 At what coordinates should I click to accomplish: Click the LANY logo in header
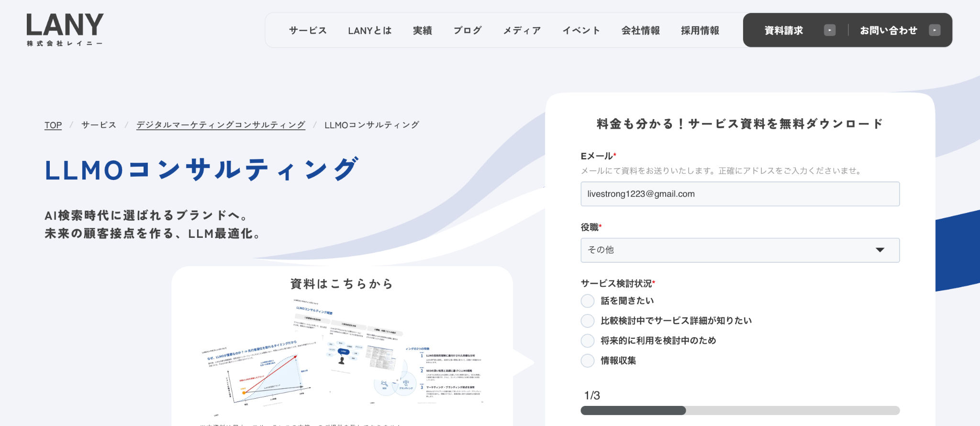pyautogui.click(x=65, y=30)
